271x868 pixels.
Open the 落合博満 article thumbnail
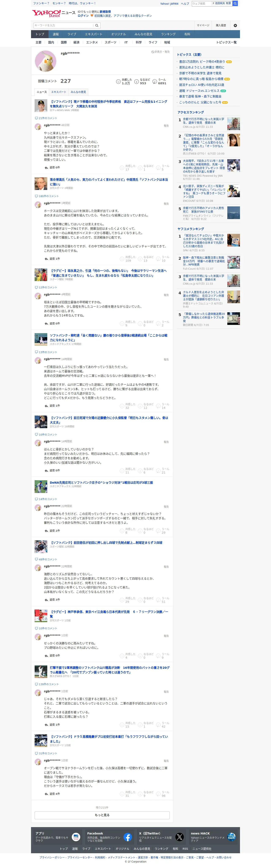coord(41,184)
